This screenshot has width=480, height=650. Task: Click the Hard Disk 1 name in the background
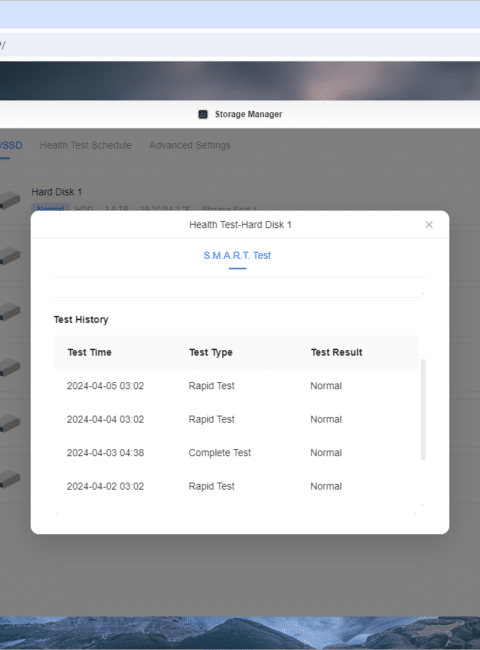[x=57, y=192]
